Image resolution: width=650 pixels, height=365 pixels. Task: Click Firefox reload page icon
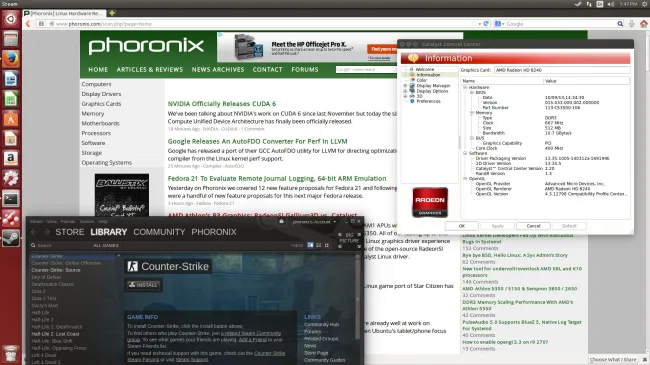click(486, 24)
